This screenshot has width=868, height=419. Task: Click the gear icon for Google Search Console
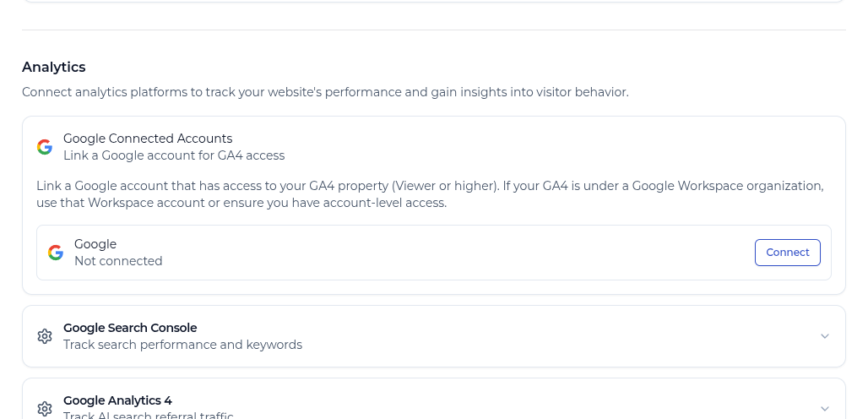click(45, 336)
